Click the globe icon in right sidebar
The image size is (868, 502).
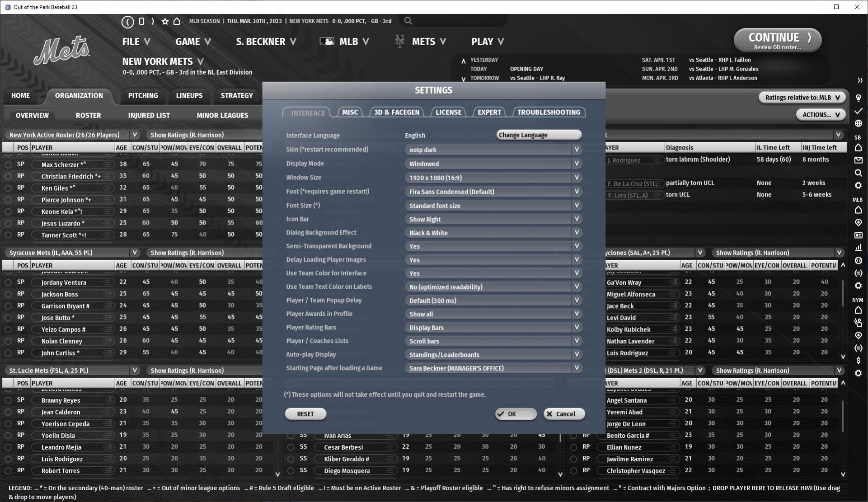[858, 123]
